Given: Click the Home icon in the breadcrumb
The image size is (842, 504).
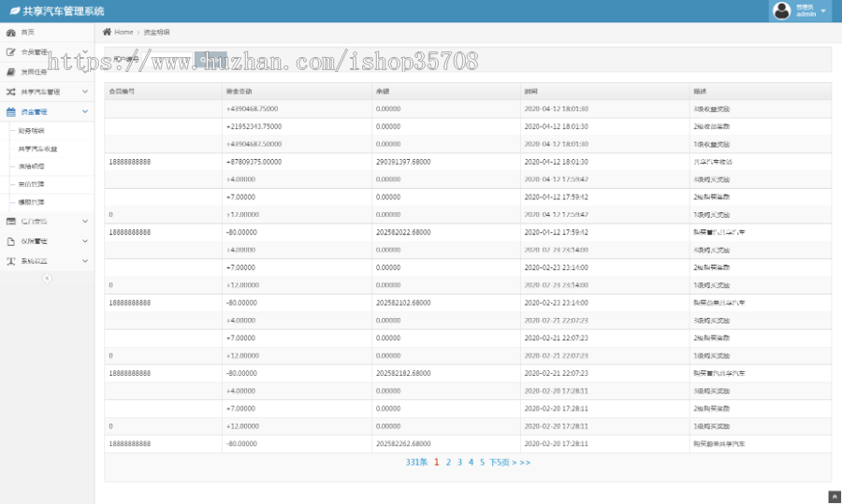Looking at the screenshot, I should (108, 32).
